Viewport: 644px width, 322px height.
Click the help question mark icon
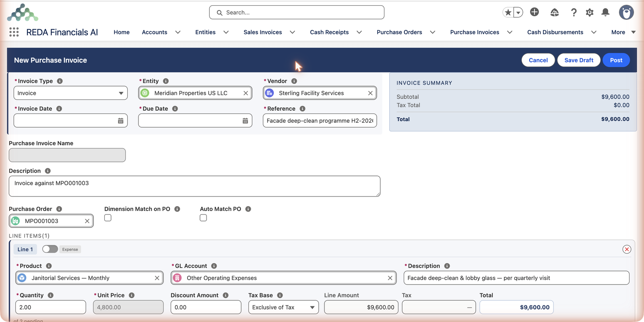pyautogui.click(x=574, y=12)
